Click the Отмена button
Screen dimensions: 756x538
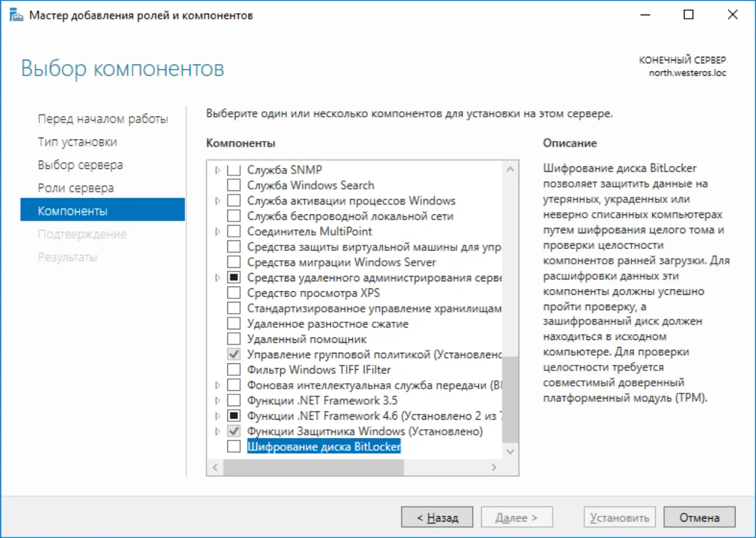(x=699, y=517)
